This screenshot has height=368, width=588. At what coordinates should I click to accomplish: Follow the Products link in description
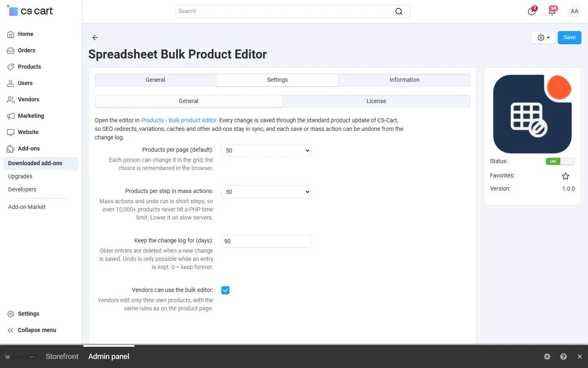pos(152,120)
